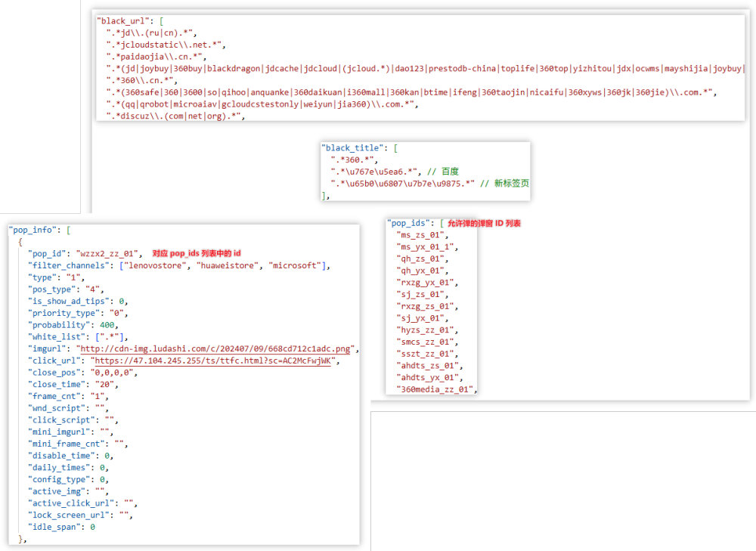Click the "wnd_script" key
This screenshot has height=551, width=756.
[x=57, y=408]
